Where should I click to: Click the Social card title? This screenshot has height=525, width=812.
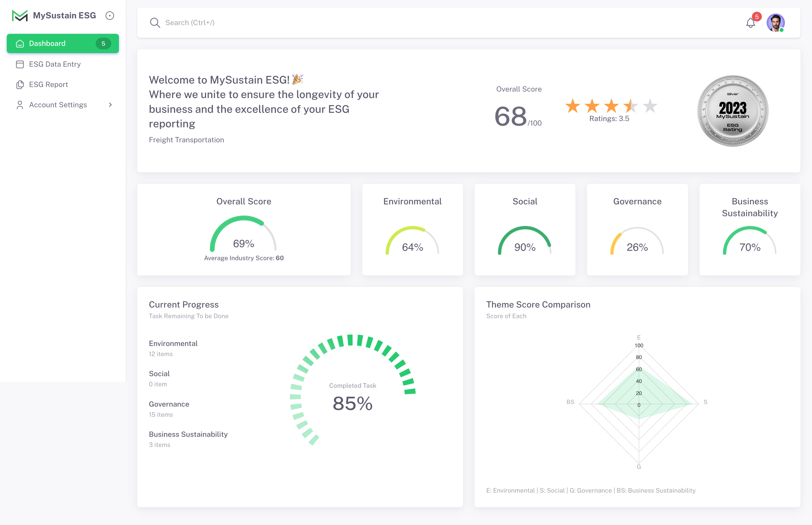[x=525, y=201]
